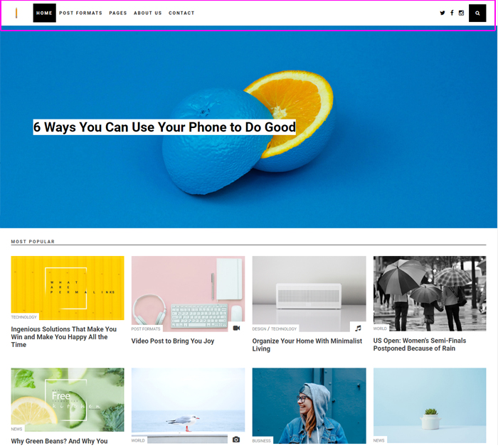
Task: Select the World tag on umbrellas card
Action: click(x=380, y=329)
